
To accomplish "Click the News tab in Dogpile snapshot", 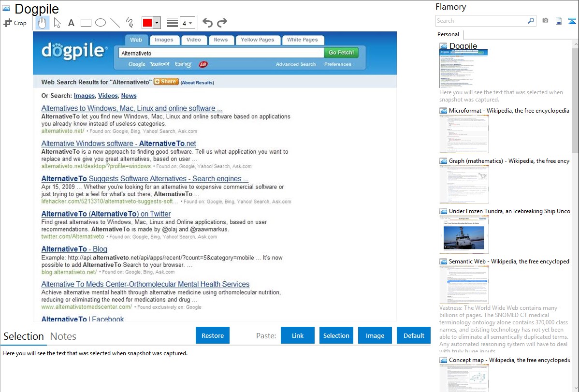I will (x=221, y=40).
